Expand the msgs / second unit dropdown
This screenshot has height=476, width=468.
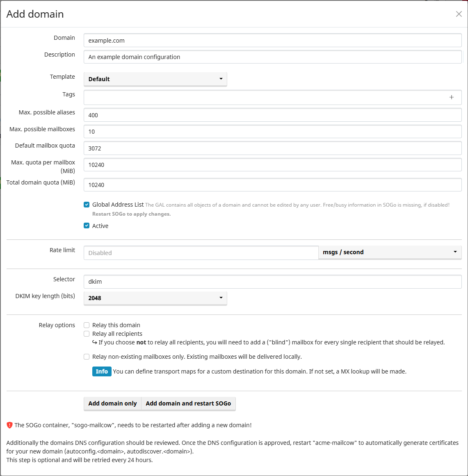point(390,252)
